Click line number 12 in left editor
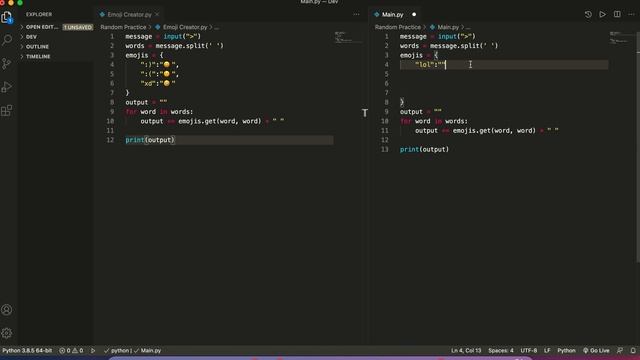Screen dimensions: 640x360 tap(110, 140)
